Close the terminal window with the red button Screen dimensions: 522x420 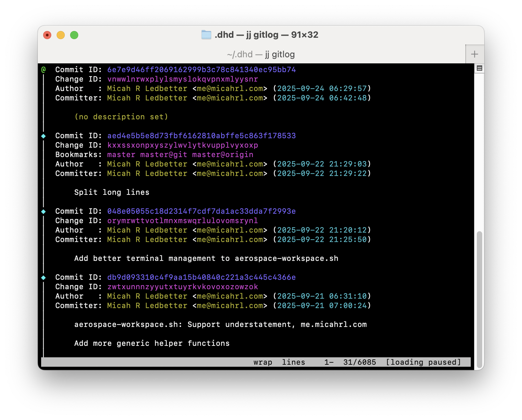pos(47,35)
